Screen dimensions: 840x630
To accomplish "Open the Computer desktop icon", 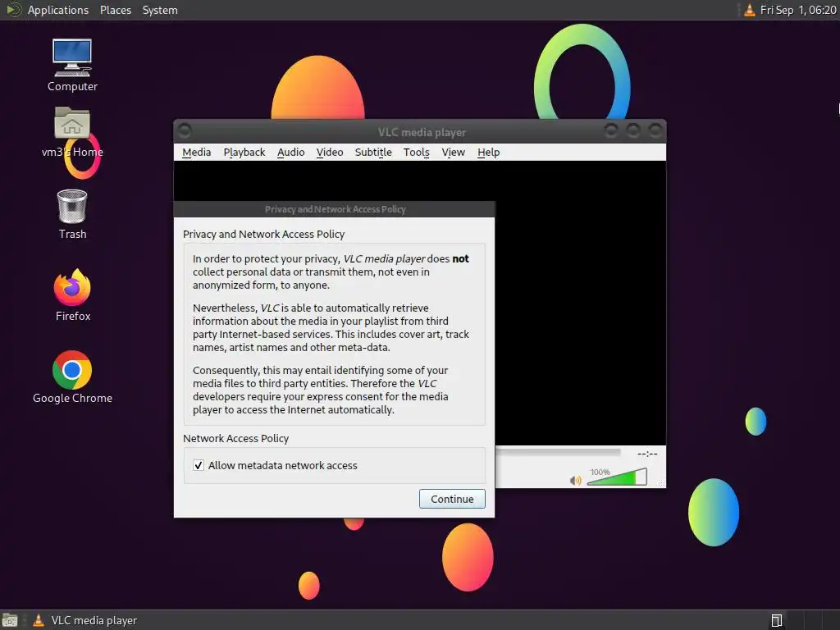I will [x=72, y=65].
